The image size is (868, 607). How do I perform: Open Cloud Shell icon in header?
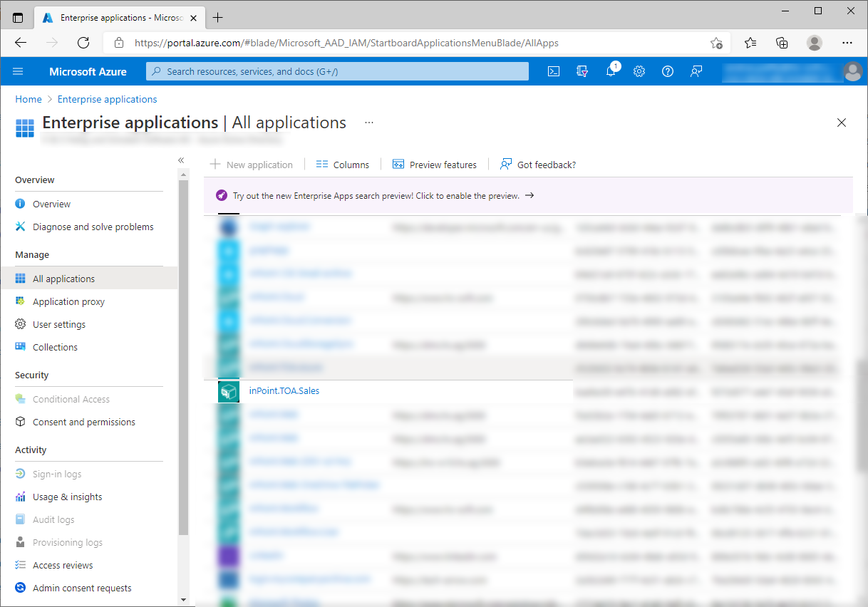click(x=554, y=71)
